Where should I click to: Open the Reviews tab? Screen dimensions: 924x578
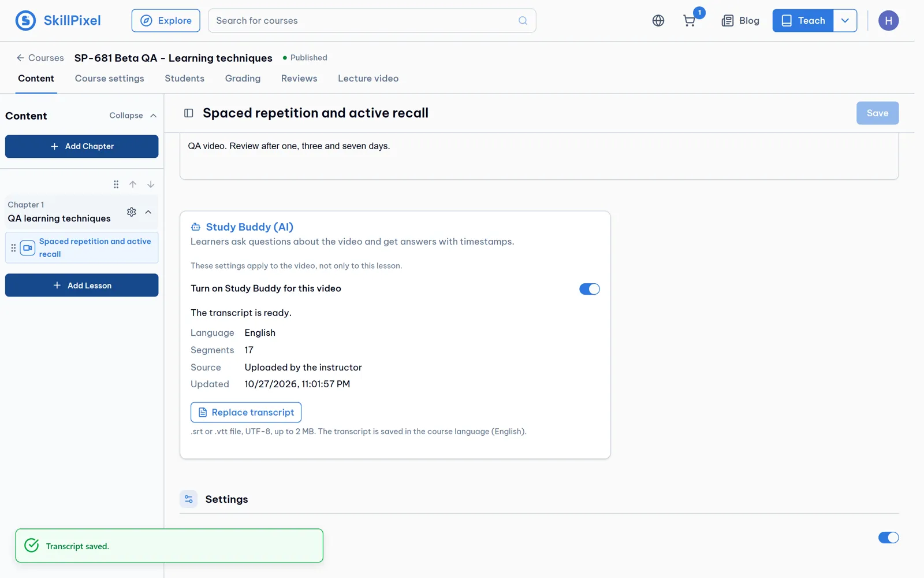pos(299,79)
